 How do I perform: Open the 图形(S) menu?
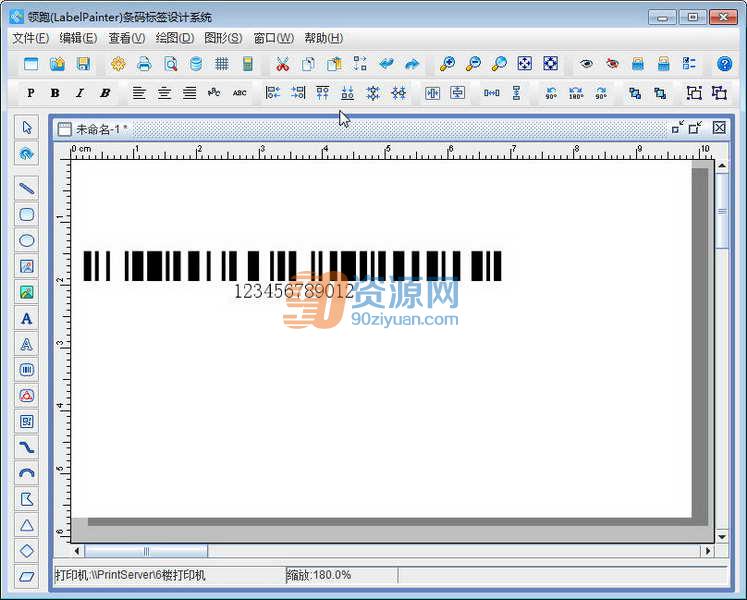pyautogui.click(x=223, y=38)
